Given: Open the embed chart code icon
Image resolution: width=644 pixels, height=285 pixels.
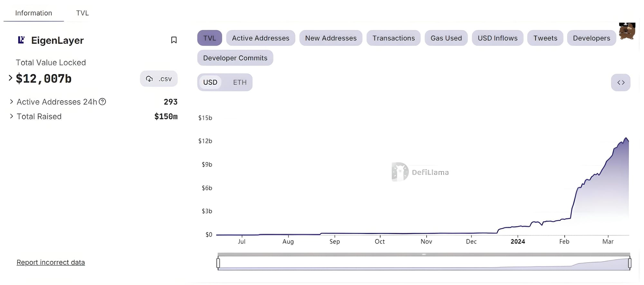Looking at the screenshot, I should point(620,82).
